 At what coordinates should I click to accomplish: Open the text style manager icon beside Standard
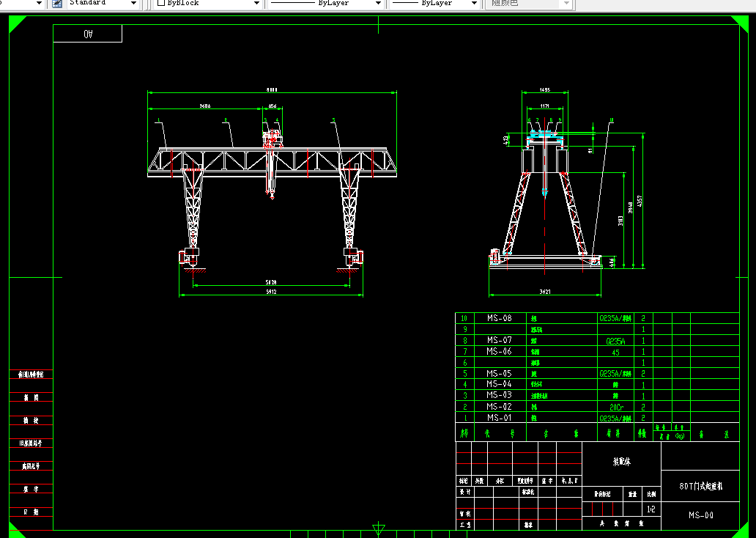[x=57, y=4]
